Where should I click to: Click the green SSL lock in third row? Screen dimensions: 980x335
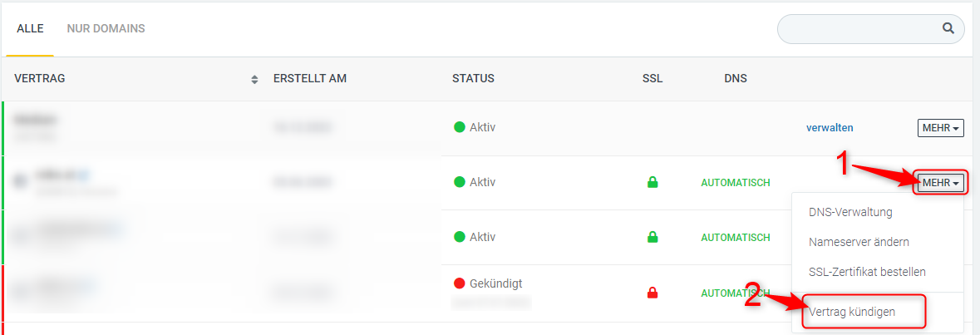[653, 237]
